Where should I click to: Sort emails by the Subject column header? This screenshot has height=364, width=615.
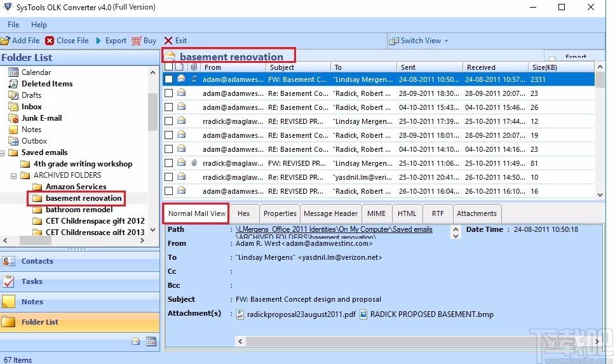[299, 67]
